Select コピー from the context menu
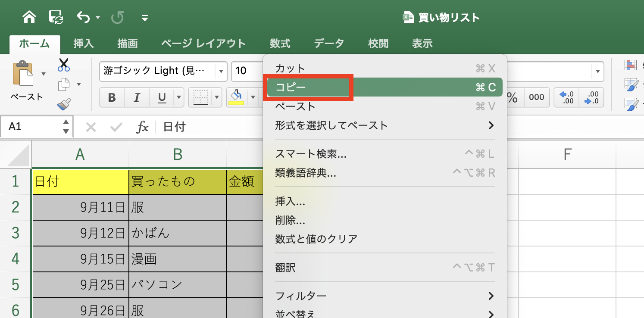The height and width of the screenshot is (318, 644). (308, 87)
